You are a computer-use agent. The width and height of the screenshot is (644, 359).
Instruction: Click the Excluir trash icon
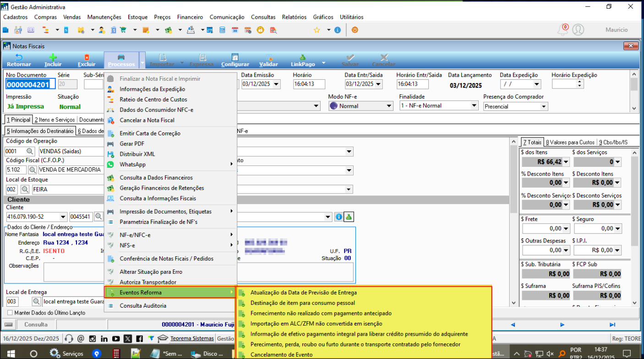click(x=87, y=58)
